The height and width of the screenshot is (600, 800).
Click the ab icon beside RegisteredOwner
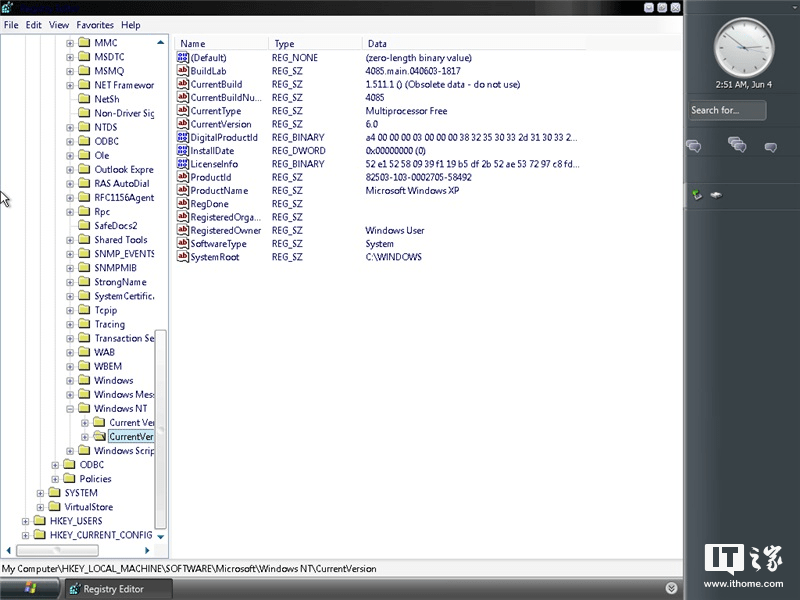[x=183, y=230]
